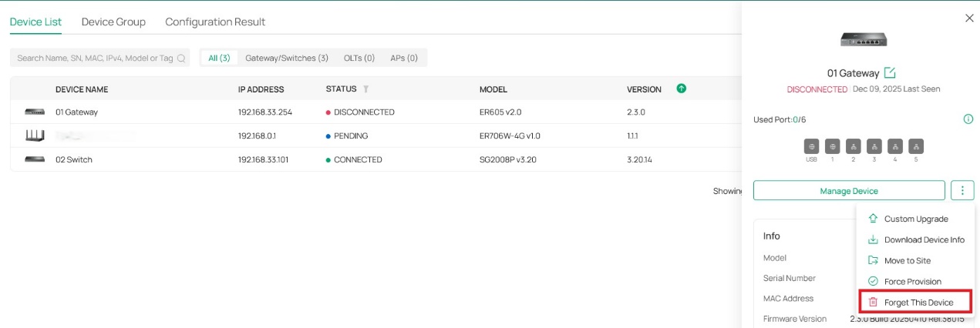Click the DEVICE NAME column header
980x328 pixels.
(x=82, y=89)
